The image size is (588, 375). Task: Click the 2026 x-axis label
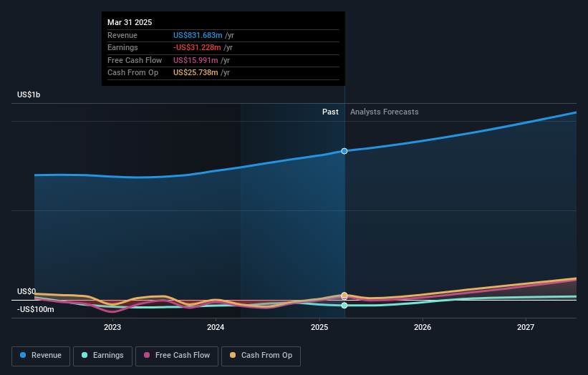pos(423,327)
